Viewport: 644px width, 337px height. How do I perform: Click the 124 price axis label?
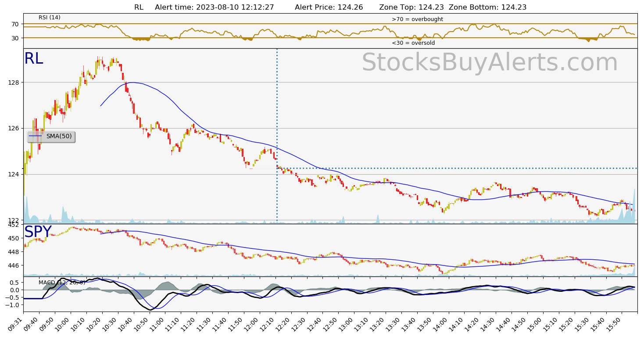tap(14, 174)
